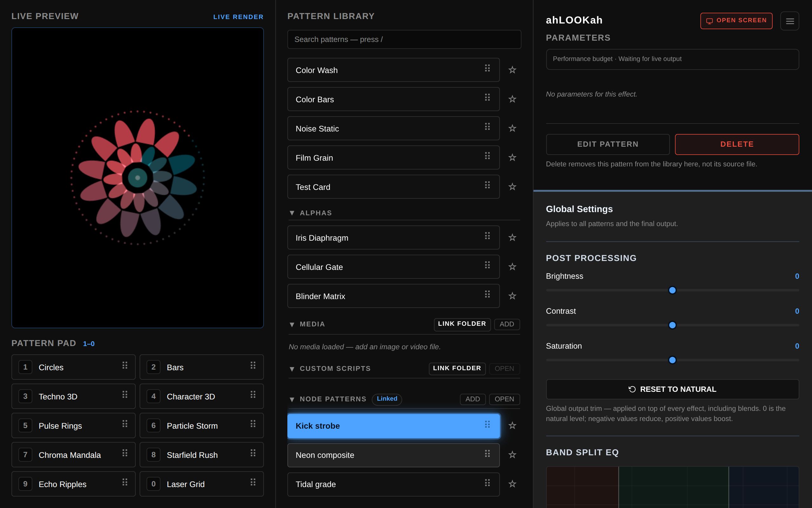The image size is (812, 508).
Task: Click drag handle on Neon composite
Action: click(x=487, y=454)
